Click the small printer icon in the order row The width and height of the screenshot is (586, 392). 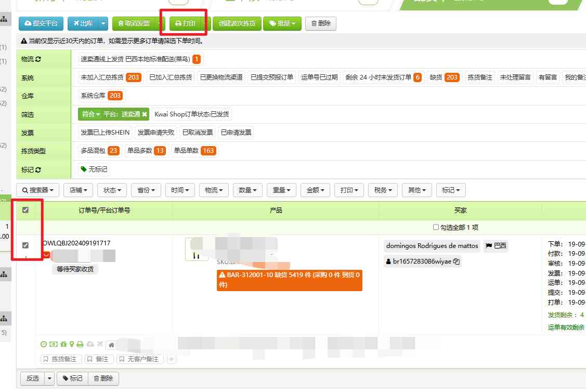(x=80, y=344)
